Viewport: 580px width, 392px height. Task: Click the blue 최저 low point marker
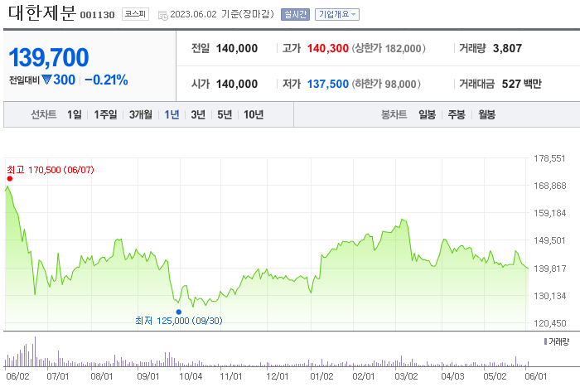pyautogui.click(x=179, y=312)
